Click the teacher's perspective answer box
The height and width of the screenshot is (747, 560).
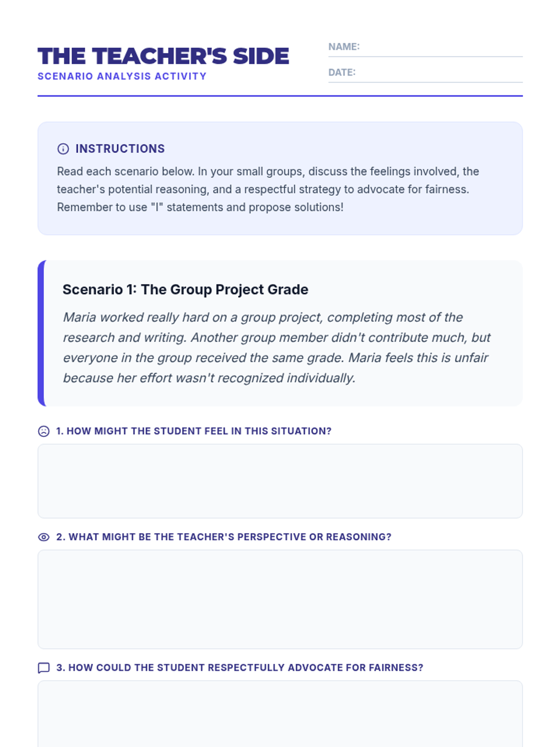[x=280, y=599]
